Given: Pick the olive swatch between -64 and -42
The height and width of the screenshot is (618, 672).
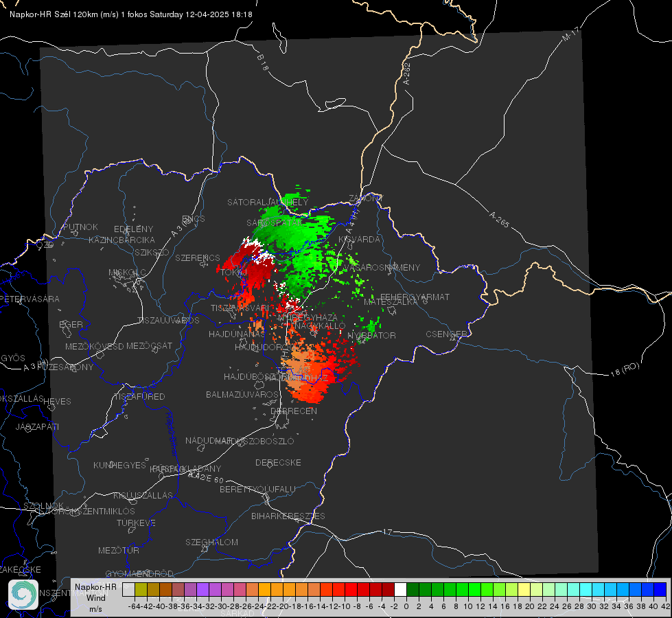Looking at the screenshot, I should (x=141, y=589).
